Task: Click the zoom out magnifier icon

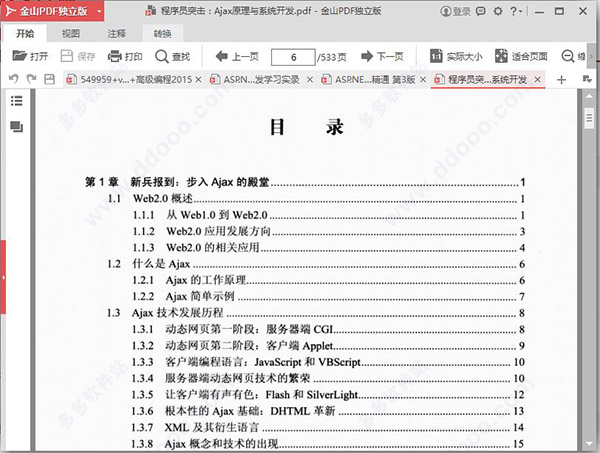Action: click(567, 57)
